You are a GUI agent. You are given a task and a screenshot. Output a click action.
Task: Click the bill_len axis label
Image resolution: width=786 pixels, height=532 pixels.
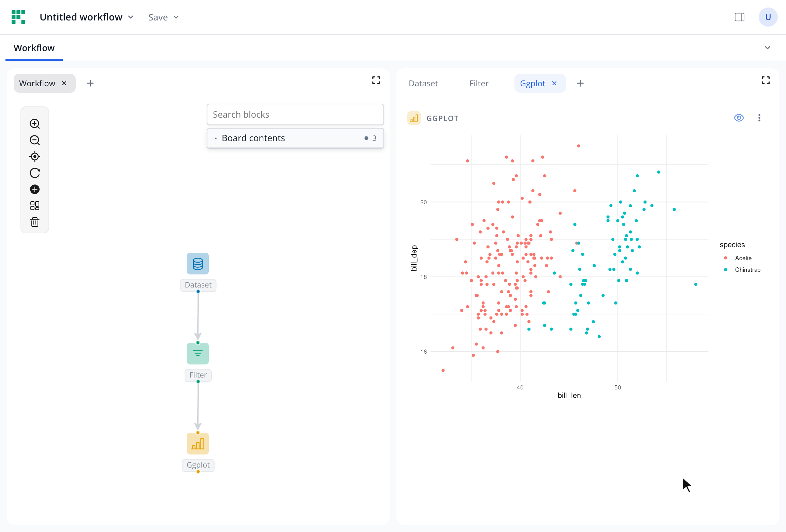569,395
